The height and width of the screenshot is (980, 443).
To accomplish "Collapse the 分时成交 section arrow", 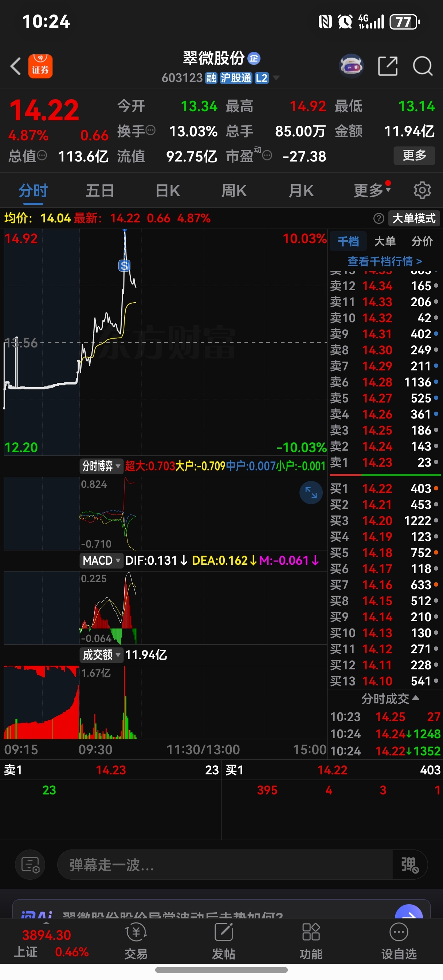I will point(415,697).
